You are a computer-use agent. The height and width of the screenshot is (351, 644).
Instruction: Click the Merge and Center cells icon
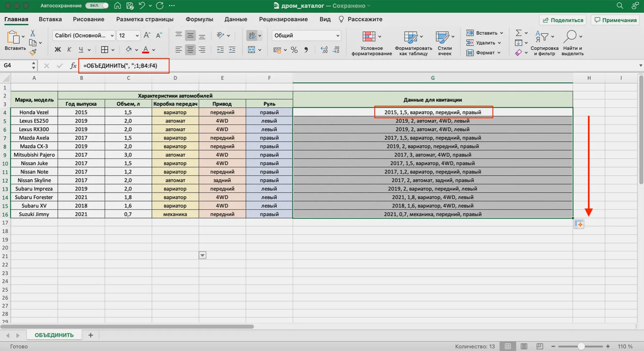(251, 50)
